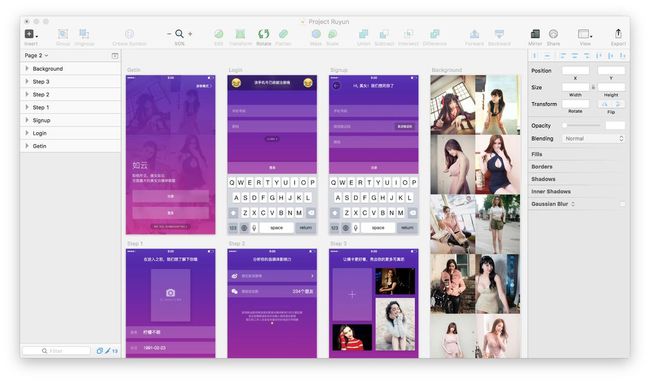Select the Step 2 artboard title on canvas

click(237, 244)
